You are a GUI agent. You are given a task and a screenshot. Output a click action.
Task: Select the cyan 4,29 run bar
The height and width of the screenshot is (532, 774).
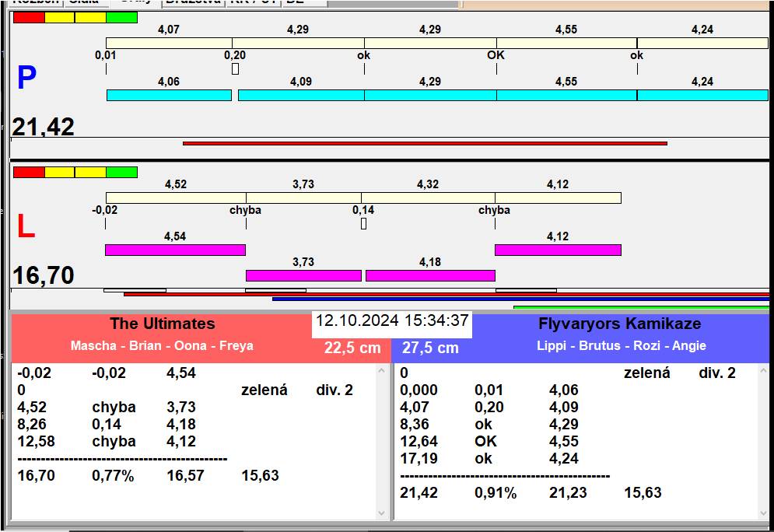[x=430, y=95]
